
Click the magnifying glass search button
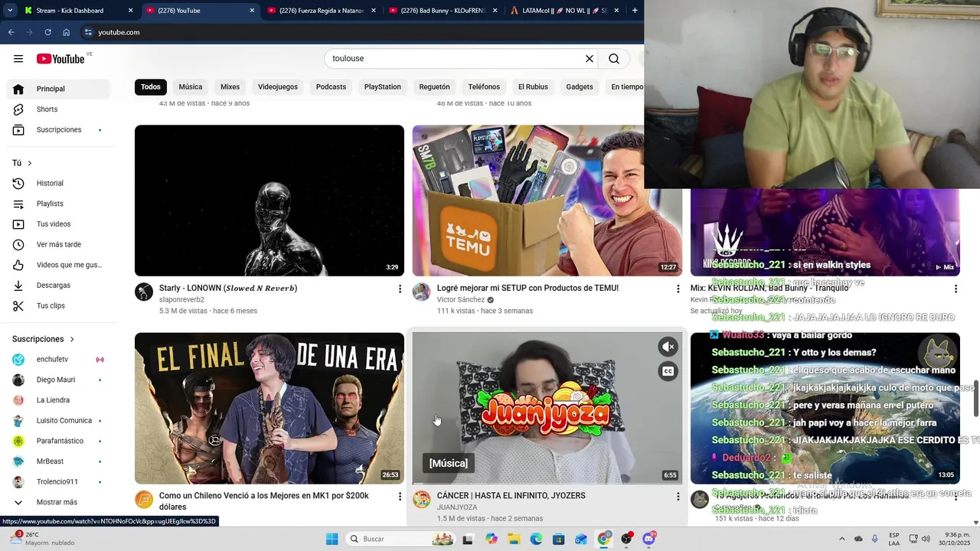click(614, 59)
